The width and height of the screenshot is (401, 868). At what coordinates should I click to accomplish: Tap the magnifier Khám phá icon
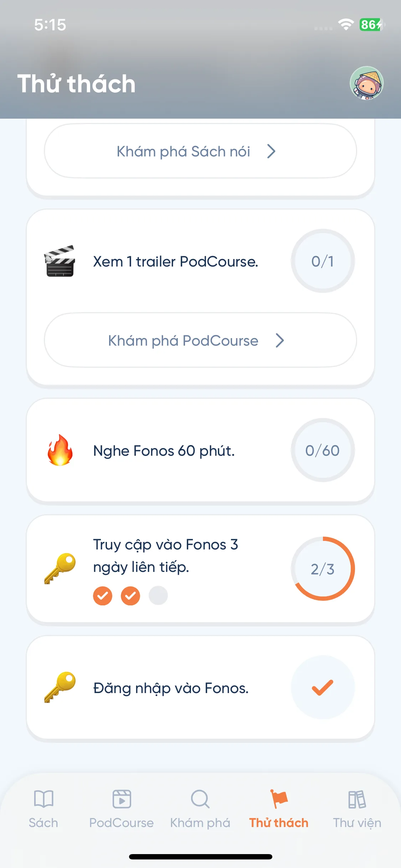(200, 799)
